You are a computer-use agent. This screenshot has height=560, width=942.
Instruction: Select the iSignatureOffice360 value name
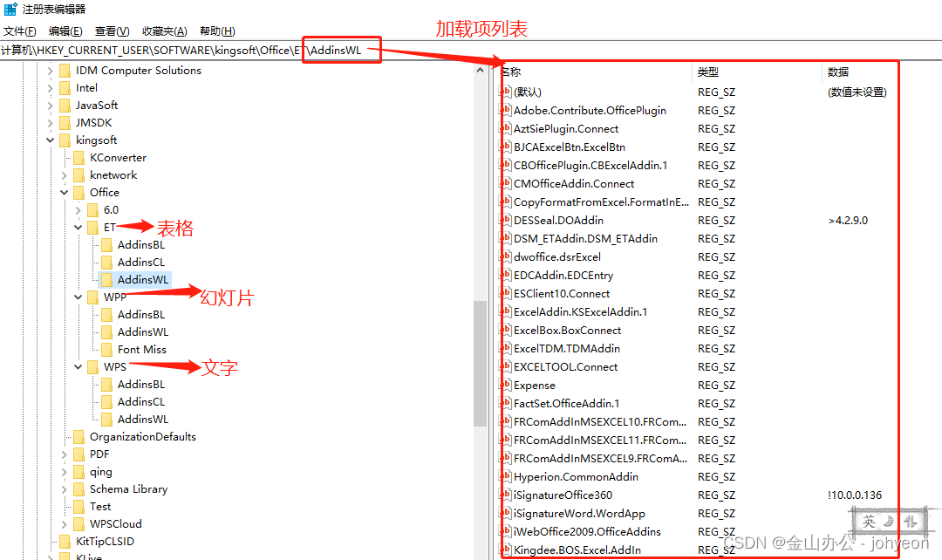point(563,495)
